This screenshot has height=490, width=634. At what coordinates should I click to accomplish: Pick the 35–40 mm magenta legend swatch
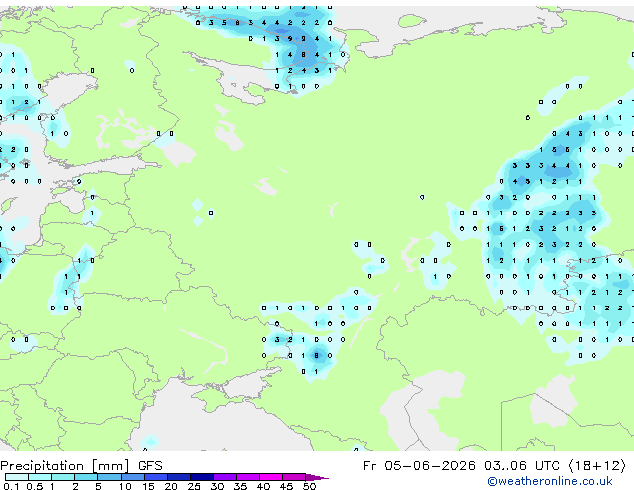[x=248, y=477]
